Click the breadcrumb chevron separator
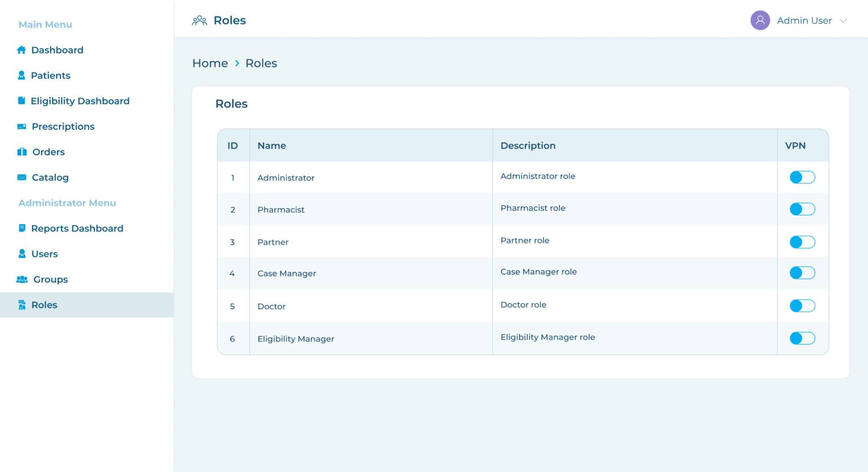Screen dimensions: 868x472 tap(237, 63)
